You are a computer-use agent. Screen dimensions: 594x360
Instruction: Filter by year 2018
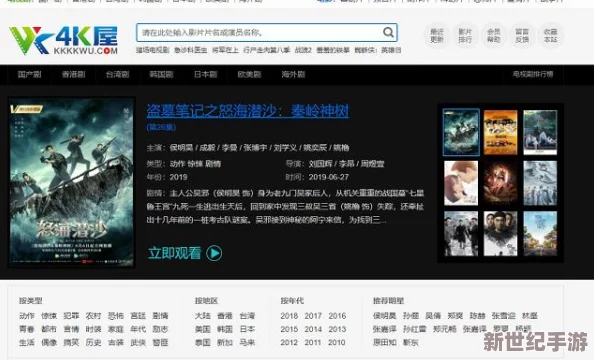[289, 316]
